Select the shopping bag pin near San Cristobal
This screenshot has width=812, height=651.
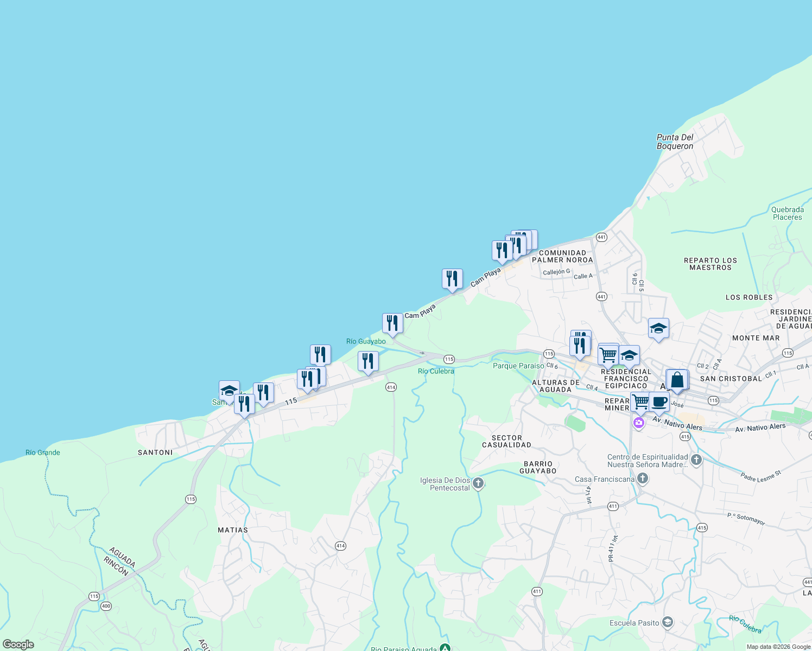677,380
